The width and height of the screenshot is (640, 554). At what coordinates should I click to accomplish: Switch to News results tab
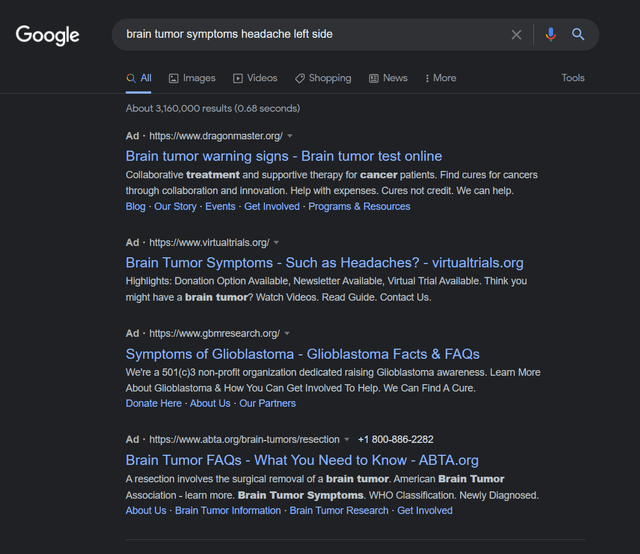pos(388,78)
